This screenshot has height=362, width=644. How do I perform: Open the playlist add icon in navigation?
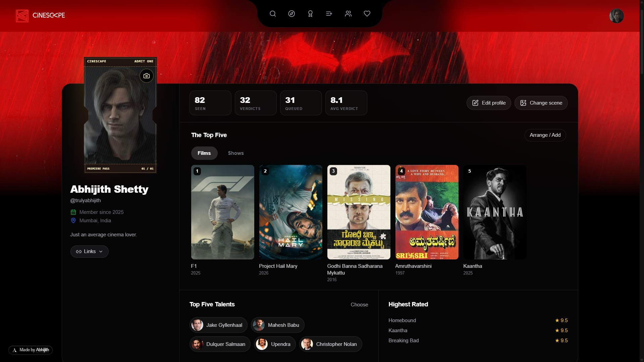pyautogui.click(x=329, y=14)
